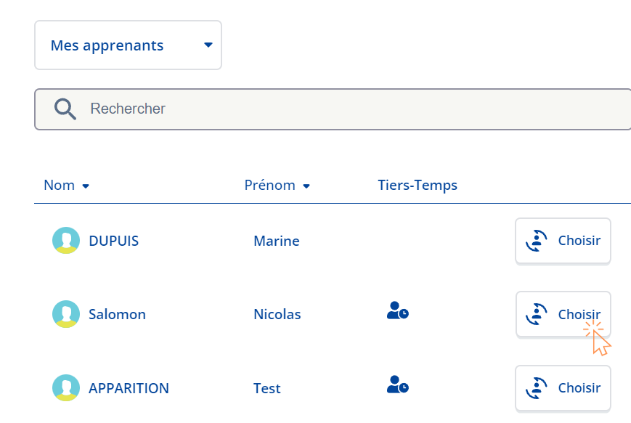Viewport: 631px width, 423px height.
Task: Choose learner Nicolas Salomon
Action: pos(563,314)
